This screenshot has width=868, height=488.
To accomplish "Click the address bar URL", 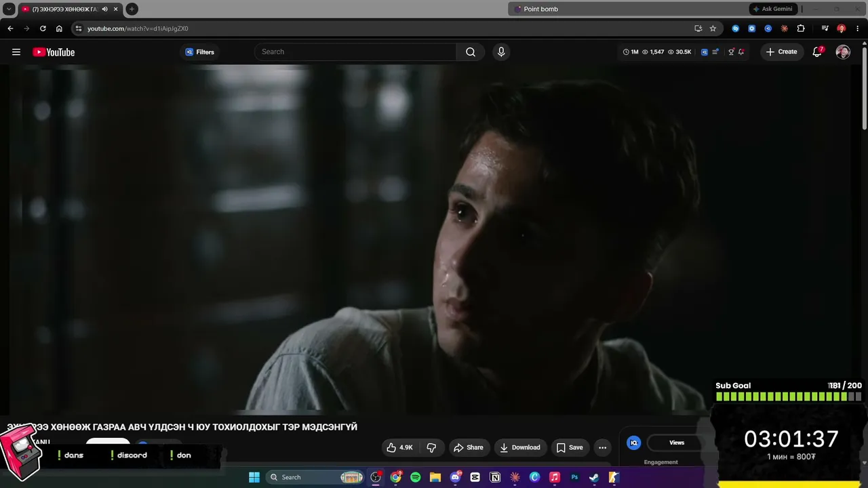I will pos(138,28).
